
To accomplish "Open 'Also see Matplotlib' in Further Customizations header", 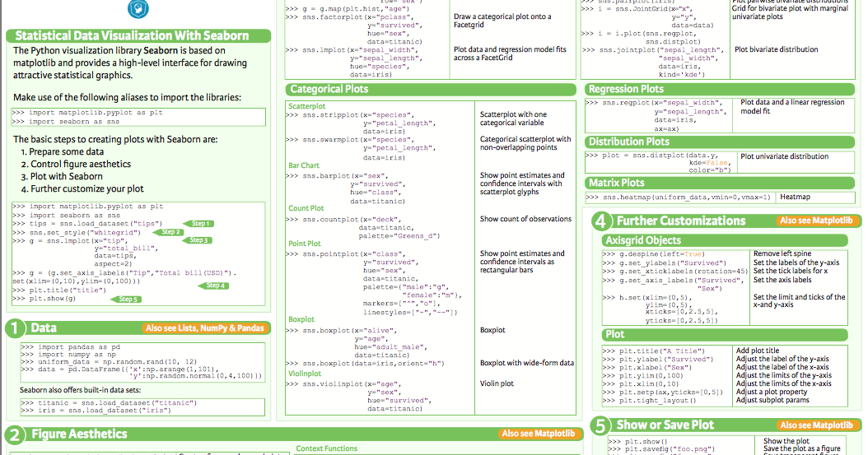I will click(x=816, y=221).
